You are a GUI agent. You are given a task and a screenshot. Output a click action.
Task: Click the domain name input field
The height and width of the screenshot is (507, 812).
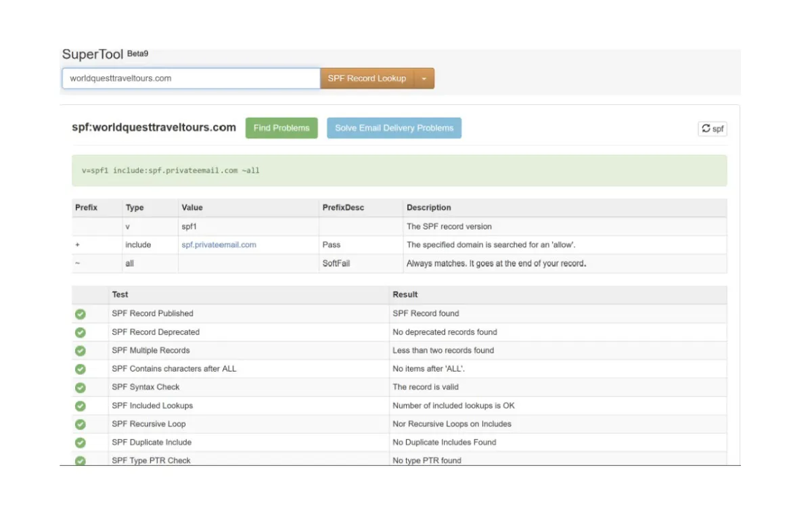click(191, 79)
